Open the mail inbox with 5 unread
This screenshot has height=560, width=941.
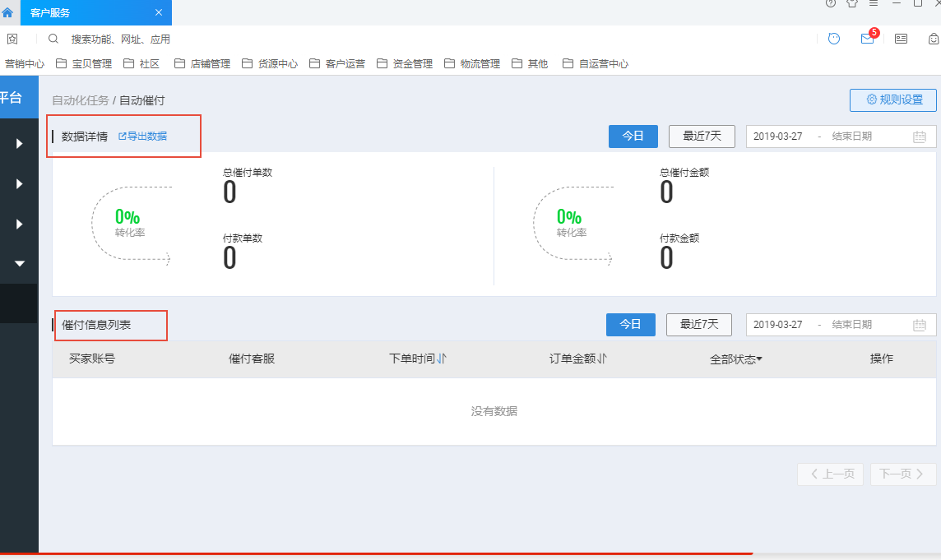coord(867,39)
